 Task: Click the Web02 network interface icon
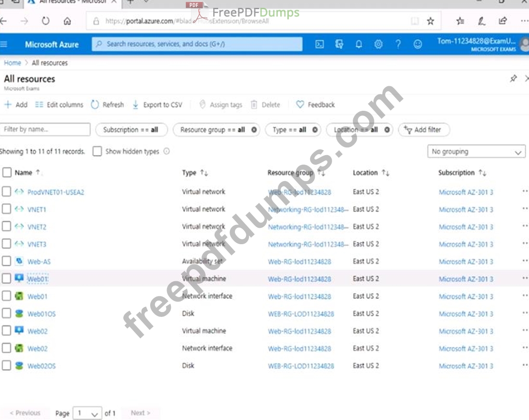click(x=19, y=348)
